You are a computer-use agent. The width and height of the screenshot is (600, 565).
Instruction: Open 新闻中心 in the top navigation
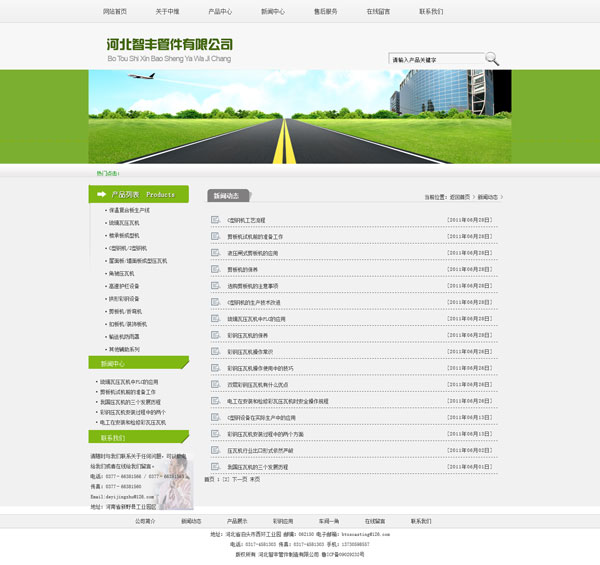pyautogui.click(x=273, y=11)
